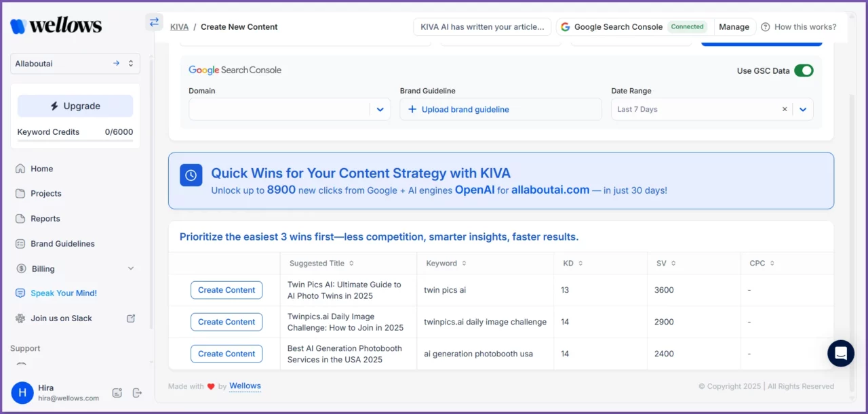Click Upload brand guideline field
This screenshot has height=414, width=868.
click(500, 109)
